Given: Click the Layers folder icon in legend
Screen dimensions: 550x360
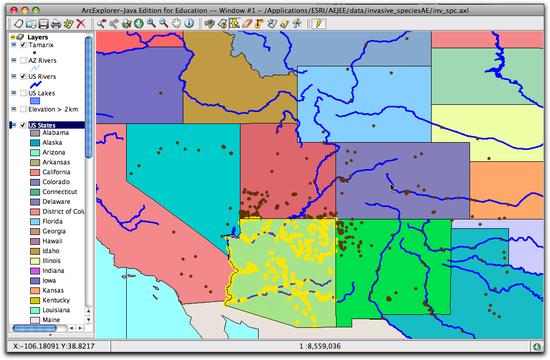Looking at the screenshot, I should [x=20, y=37].
